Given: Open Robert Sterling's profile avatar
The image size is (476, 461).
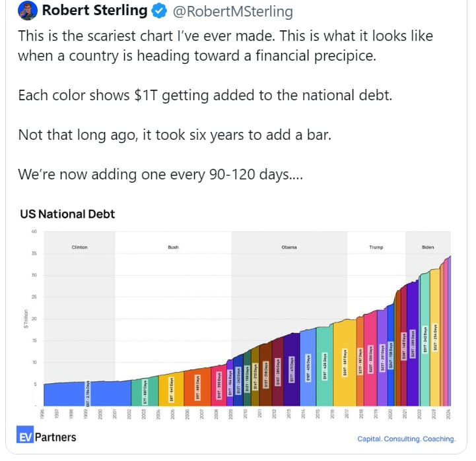Looking at the screenshot, I should click(28, 11).
